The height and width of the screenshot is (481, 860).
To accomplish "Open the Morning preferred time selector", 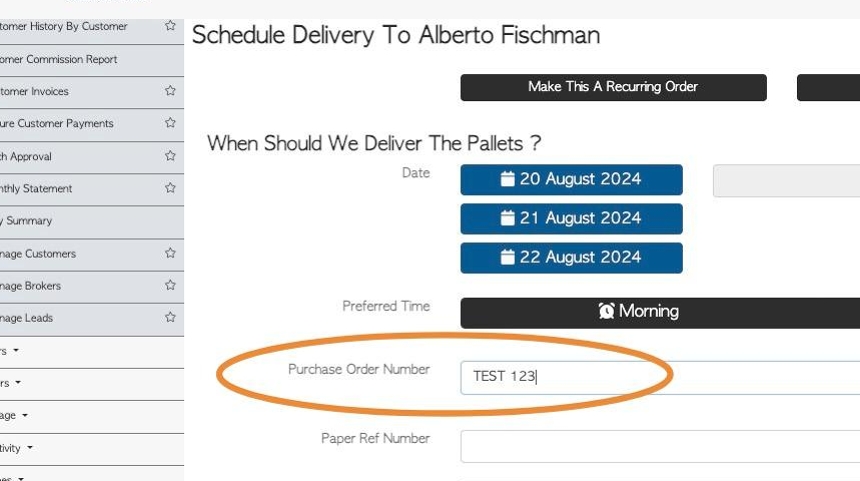I will coord(660,313).
